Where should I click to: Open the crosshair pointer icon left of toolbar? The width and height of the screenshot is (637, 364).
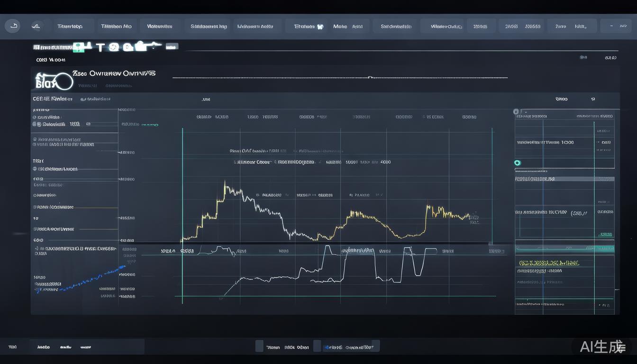tap(36, 26)
